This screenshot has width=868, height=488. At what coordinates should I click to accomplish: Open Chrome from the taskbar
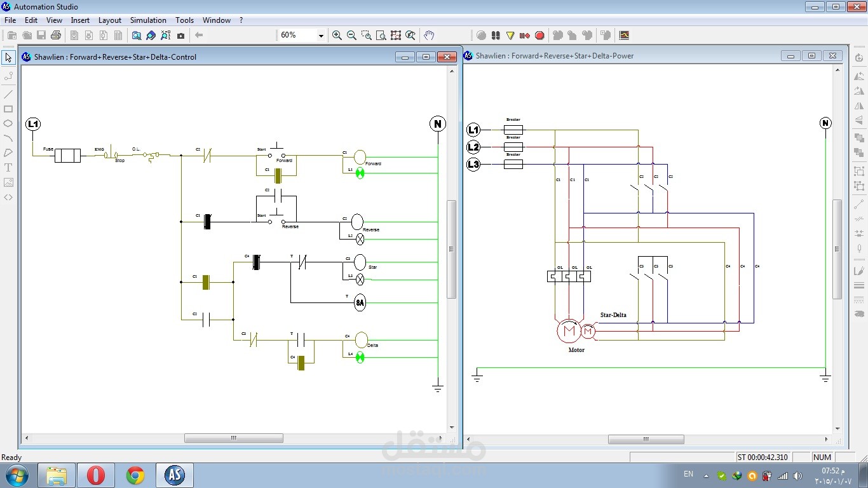135,475
